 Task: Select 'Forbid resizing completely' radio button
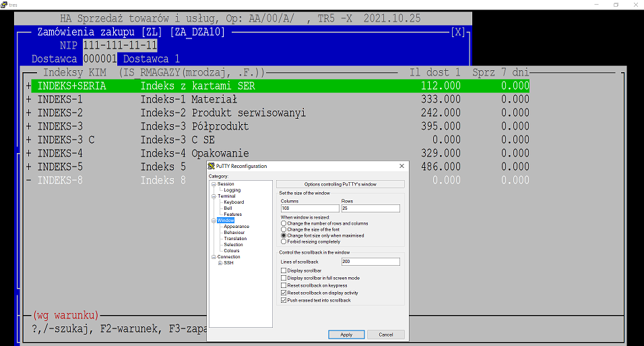(x=284, y=241)
